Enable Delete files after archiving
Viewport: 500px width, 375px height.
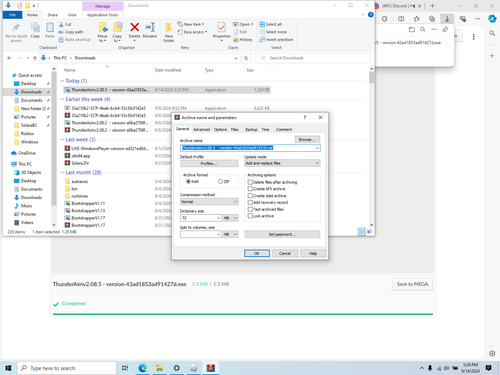coord(250,182)
